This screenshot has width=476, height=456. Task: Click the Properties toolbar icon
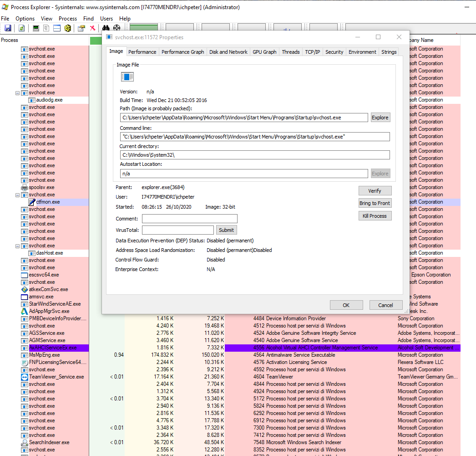81,28
